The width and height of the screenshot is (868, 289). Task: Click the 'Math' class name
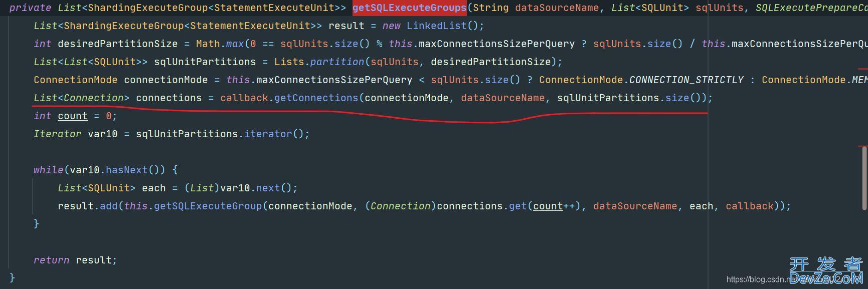click(208, 44)
